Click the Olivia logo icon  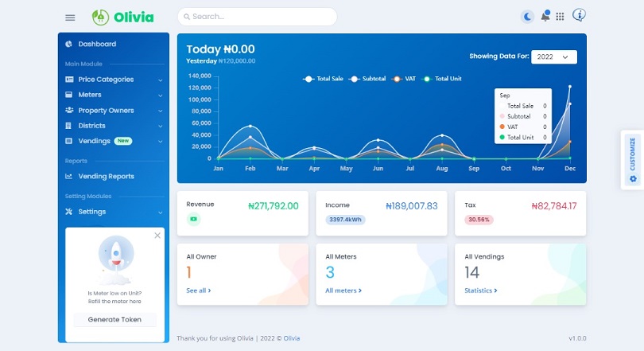[100, 17]
